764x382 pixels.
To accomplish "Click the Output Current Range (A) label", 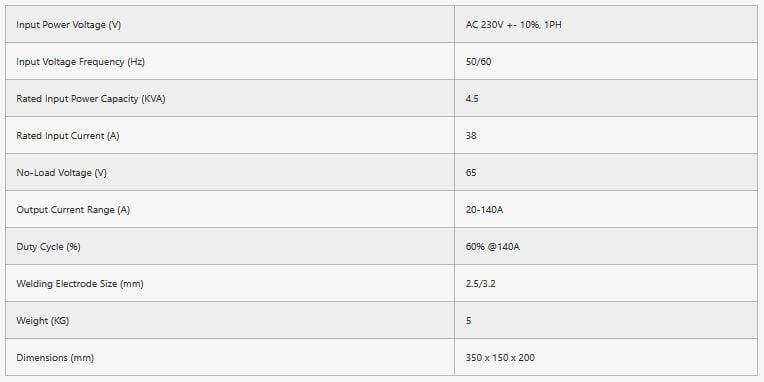I will pyautogui.click(x=73, y=210).
